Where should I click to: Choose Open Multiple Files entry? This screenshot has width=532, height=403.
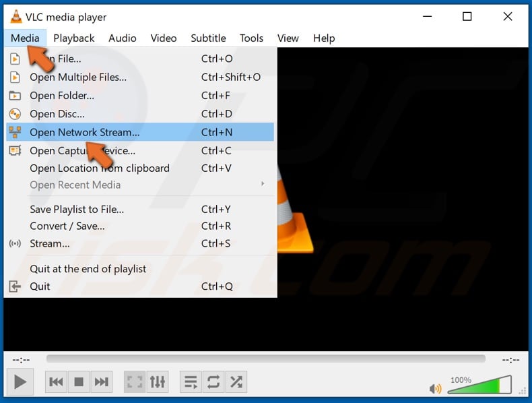point(140,77)
